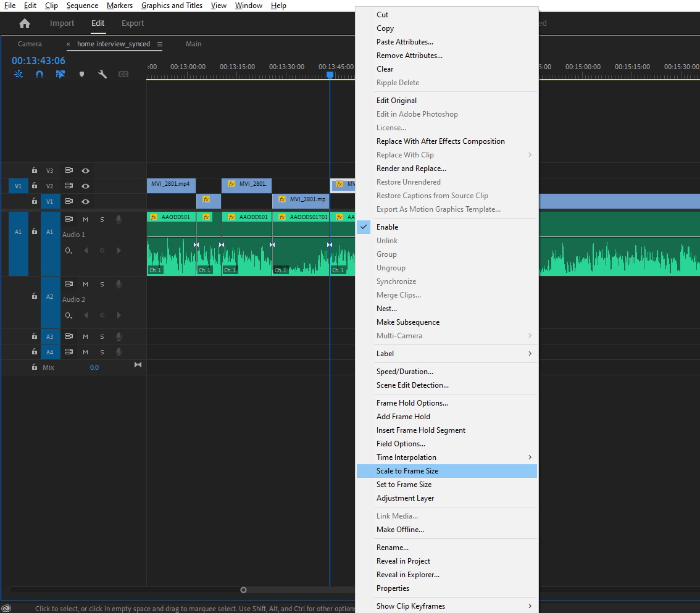
Task: Solo the Audio 1 track
Action: 102,219
